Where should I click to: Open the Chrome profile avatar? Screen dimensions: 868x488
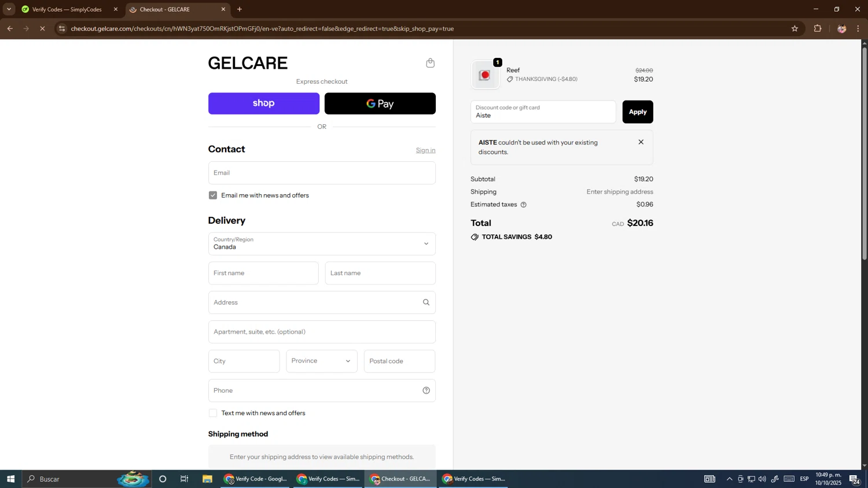pos(841,28)
